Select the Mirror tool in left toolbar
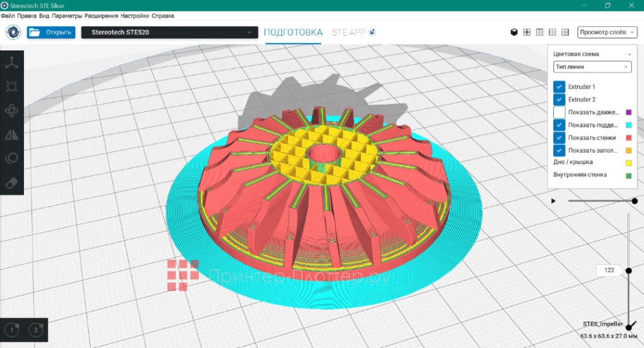Viewport: 644px width, 348px height. [12, 135]
